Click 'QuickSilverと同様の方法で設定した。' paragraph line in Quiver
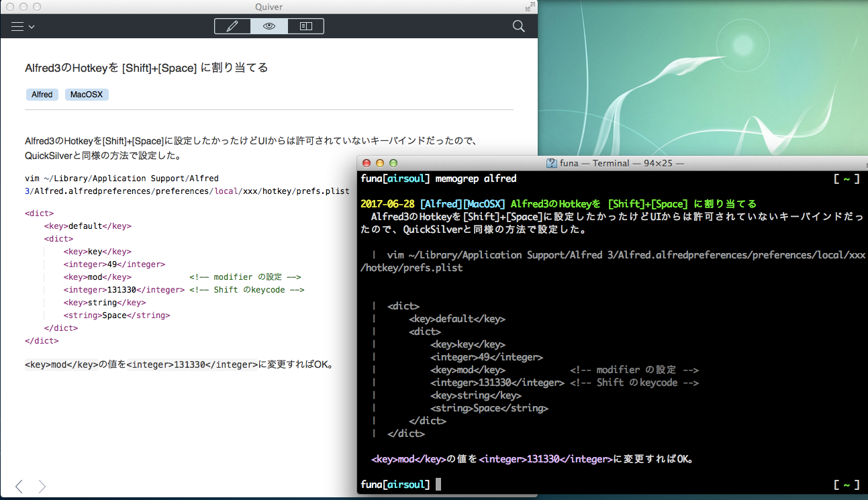The image size is (868, 500). [x=104, y=155]
